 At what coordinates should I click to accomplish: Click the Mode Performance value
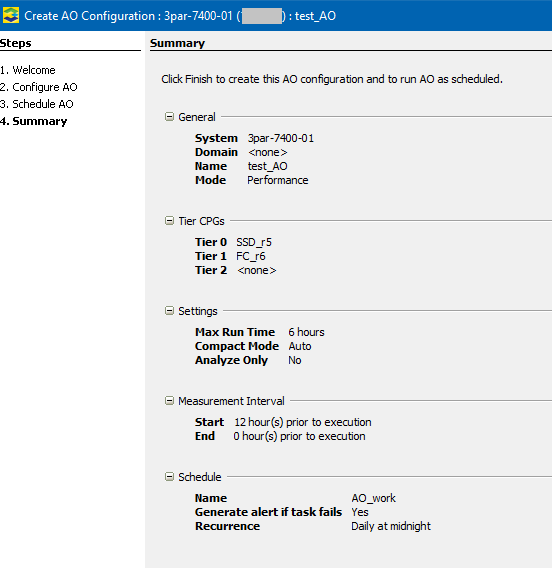coord(278,180)
